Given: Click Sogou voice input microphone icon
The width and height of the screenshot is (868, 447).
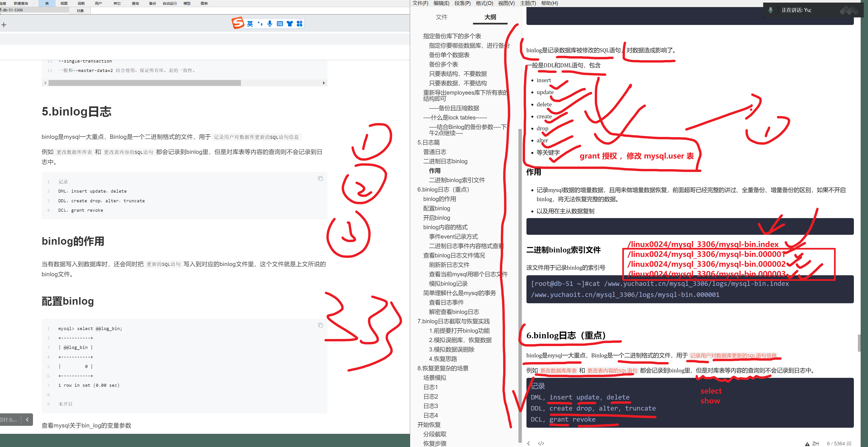Looking at the screenshot, I should 269,24.
